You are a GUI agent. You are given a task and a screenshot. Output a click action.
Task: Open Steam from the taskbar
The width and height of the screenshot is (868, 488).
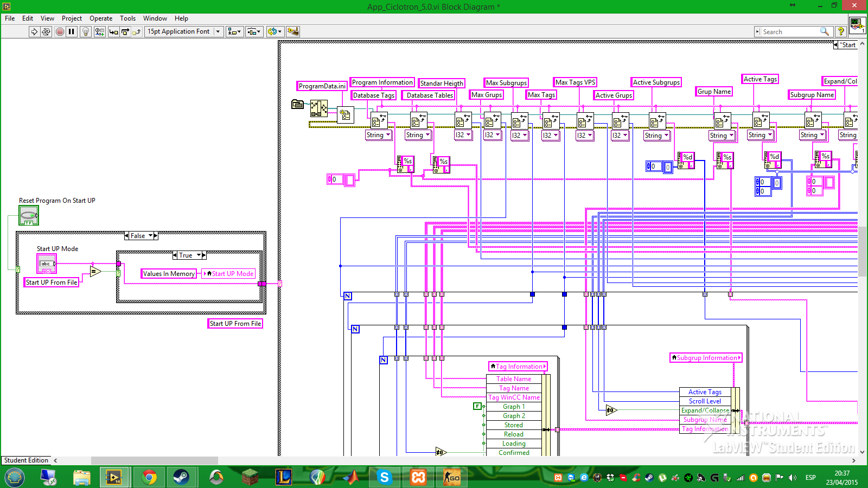pyautogui.click(x=181, y=477)
